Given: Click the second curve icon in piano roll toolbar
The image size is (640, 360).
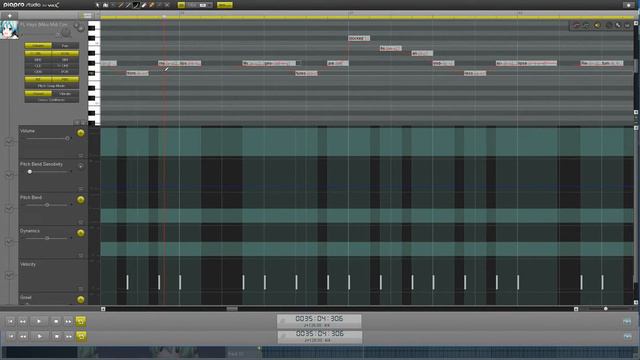Looking at the screenshot, I should point(586,26).
